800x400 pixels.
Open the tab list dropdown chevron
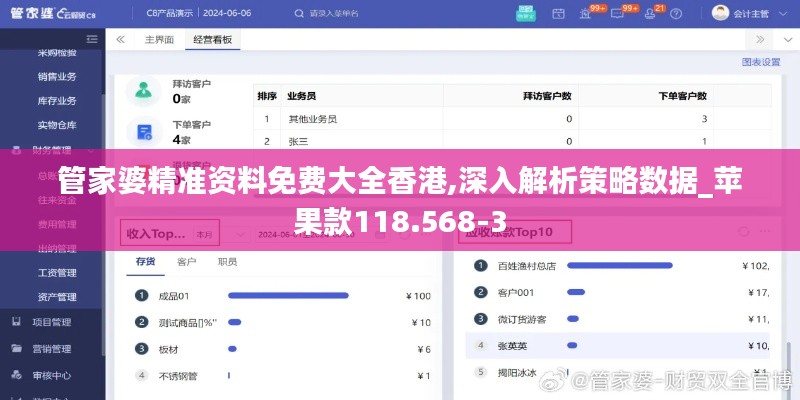point(787,39)
